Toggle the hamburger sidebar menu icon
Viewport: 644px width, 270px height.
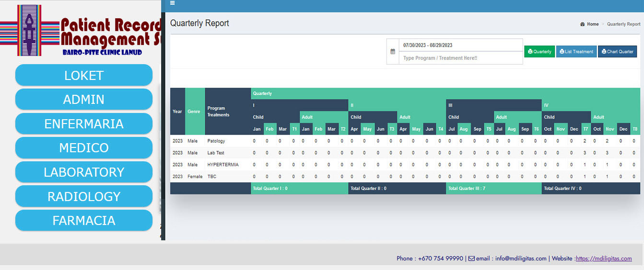click(172, 3)
